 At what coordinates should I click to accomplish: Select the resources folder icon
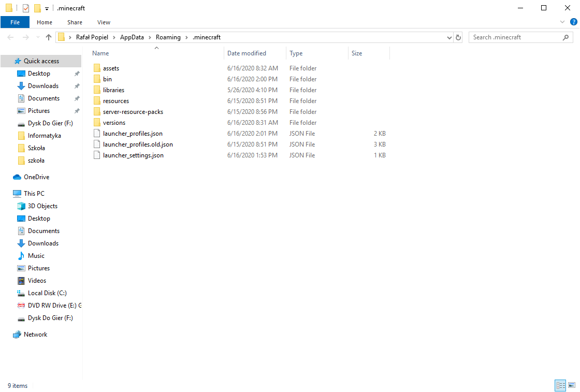click(97, 100)
